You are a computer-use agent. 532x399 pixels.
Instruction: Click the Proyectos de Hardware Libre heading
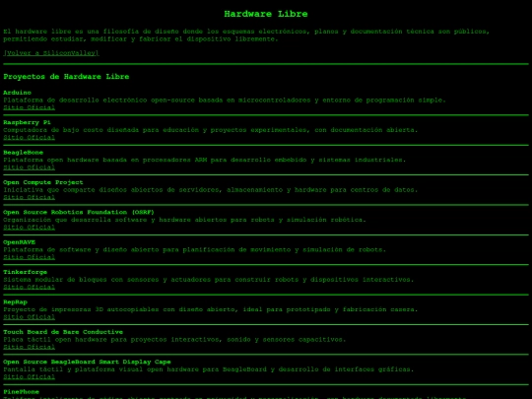click(66, 77)
